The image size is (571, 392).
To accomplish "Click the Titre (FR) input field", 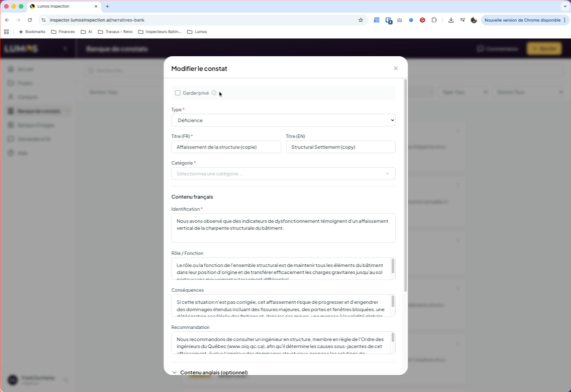I will coord(226,147).
